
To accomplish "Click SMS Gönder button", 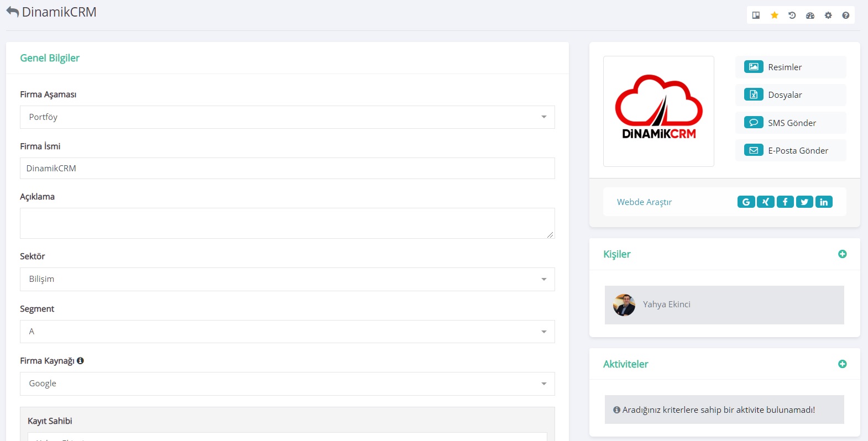I will click(791, 123).
